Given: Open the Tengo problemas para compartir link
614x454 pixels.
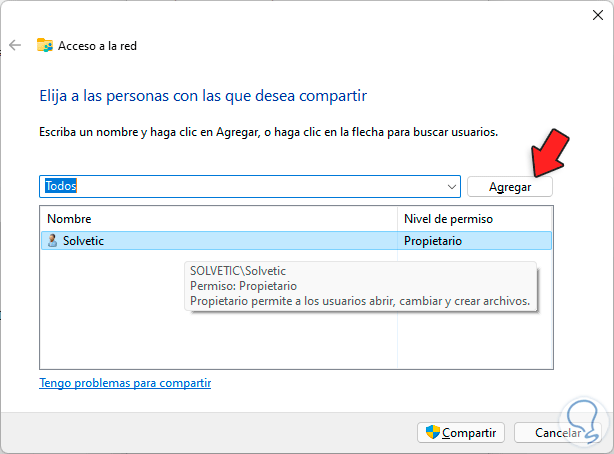Looking at the screenshot, I should 125,383.
